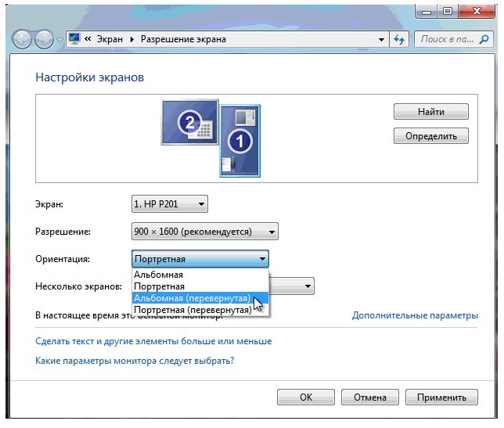Screen dimensions: 504x428
Task: Click the breadcrumb arrow after "Экран"
Action: (x=131, y=40)
